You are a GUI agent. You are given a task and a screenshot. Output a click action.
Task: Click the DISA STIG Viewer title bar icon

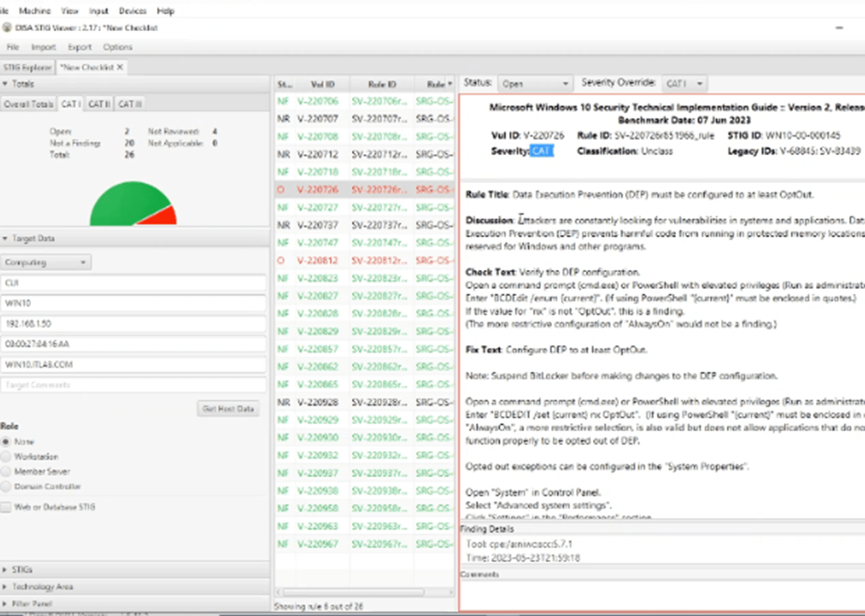7,28
